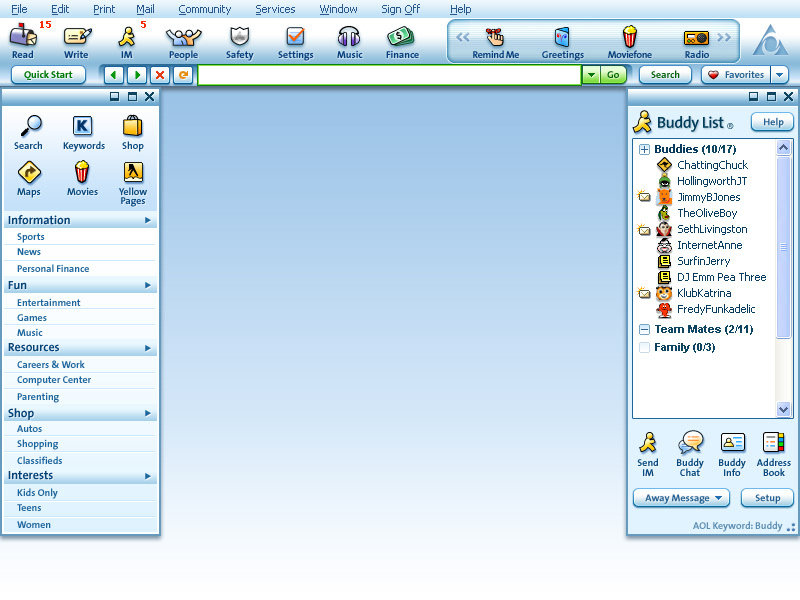Open the Community menu
This screenshot has height=600, width=800.
tap(205, 9)
